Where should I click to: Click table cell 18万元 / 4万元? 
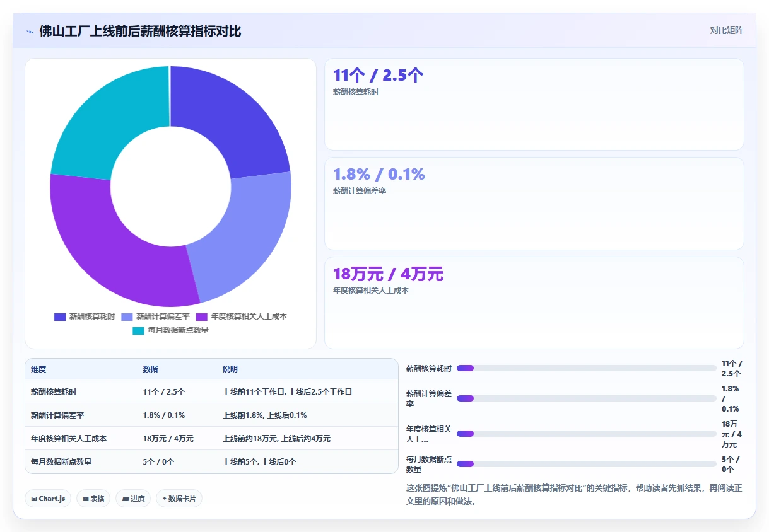pos(168,439)
